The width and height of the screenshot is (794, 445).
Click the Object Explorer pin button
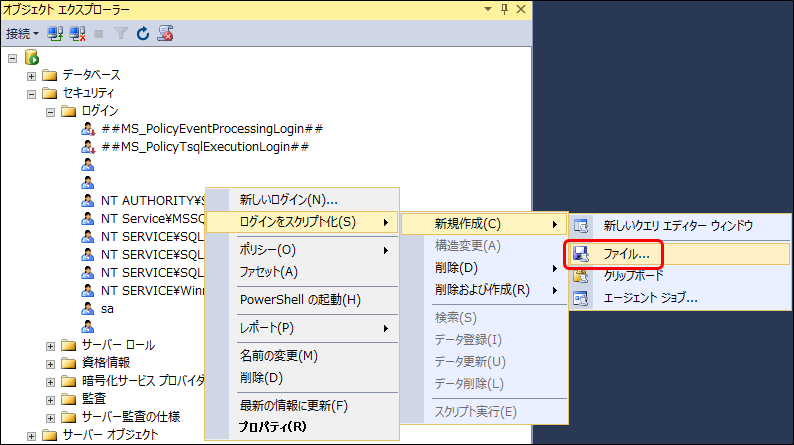(x=503, y=9)
